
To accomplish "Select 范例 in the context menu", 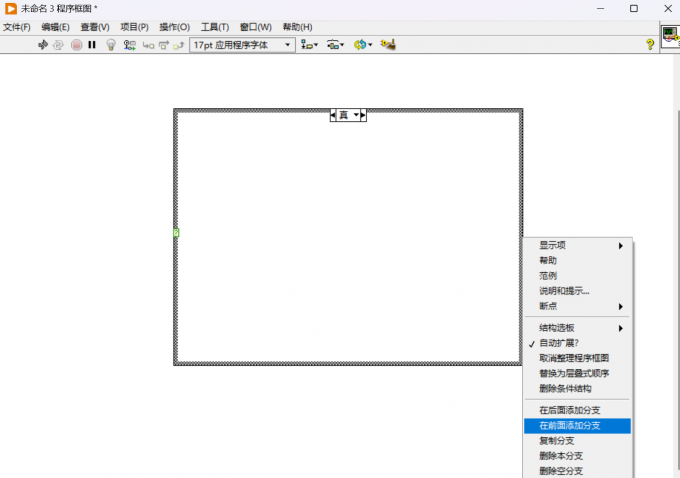I will click(577, 276).
